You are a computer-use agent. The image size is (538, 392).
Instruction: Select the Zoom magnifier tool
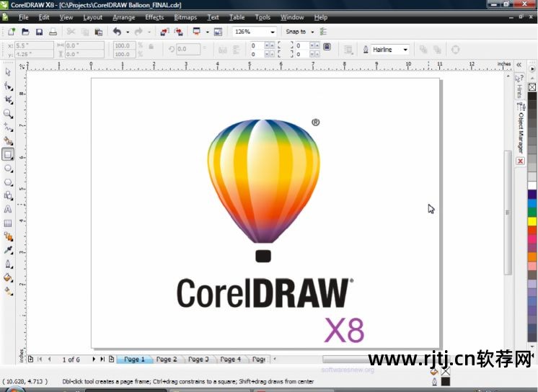coord(8,113)
